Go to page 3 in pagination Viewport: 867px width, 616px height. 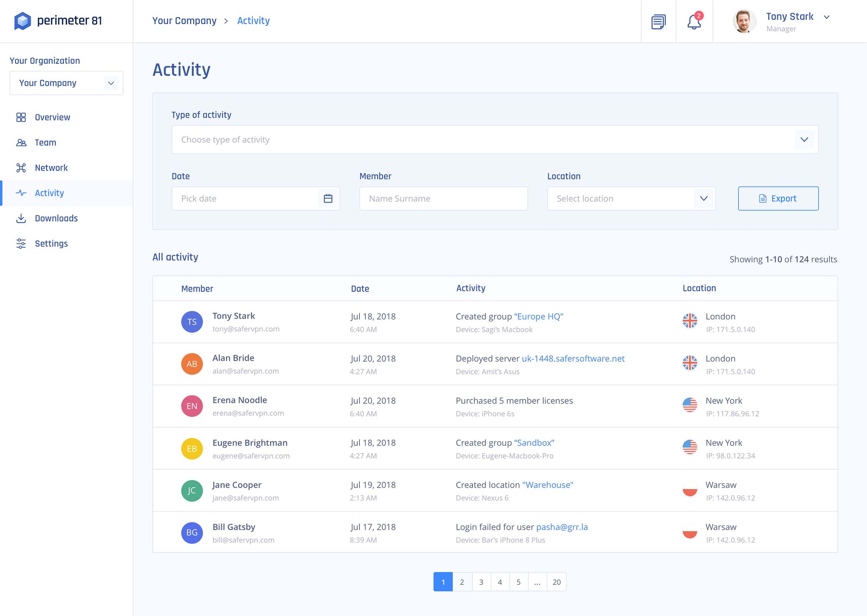(x=481, y=582)
